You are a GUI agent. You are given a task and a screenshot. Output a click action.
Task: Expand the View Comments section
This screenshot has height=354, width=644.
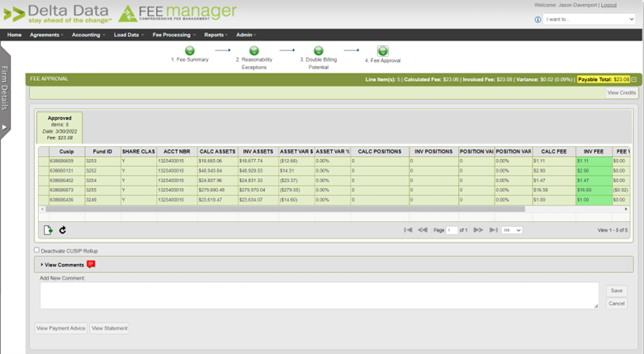63,265
